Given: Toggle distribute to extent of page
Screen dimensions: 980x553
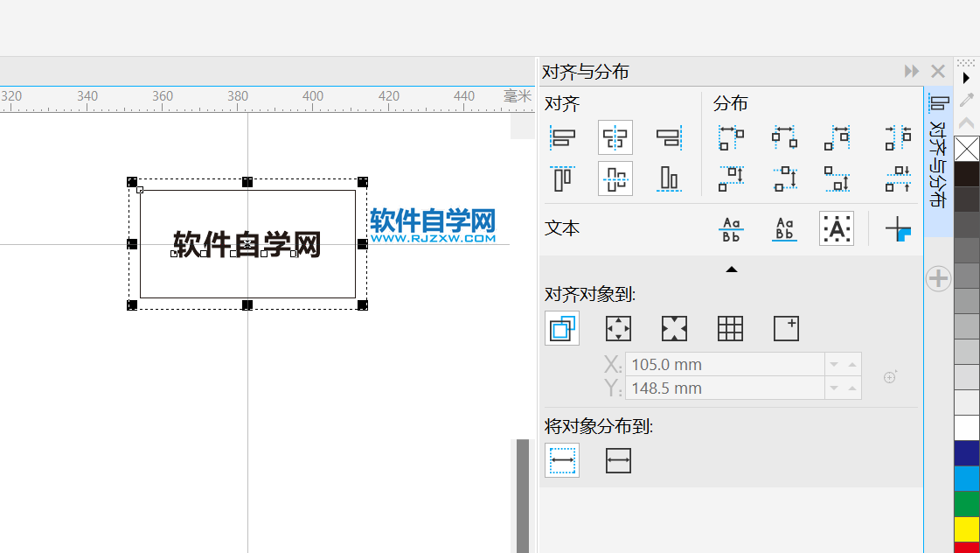Looking at the screenshot, I should [618, 459].
